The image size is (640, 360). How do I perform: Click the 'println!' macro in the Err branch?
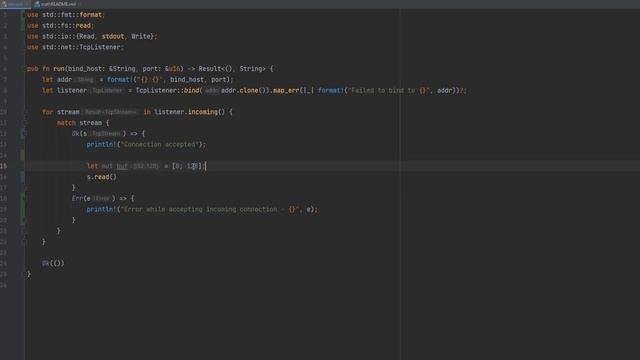pyautogui.click(x=102, y=209)
